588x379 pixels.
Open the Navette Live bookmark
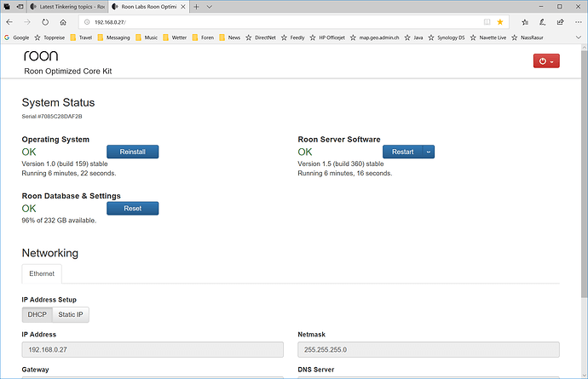click(x=488, y=37)
